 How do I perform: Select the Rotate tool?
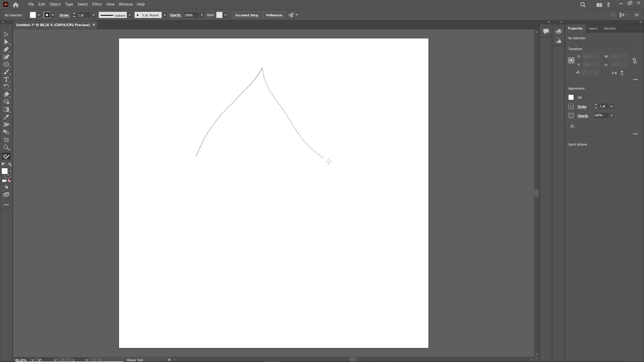tap(6, 87)
